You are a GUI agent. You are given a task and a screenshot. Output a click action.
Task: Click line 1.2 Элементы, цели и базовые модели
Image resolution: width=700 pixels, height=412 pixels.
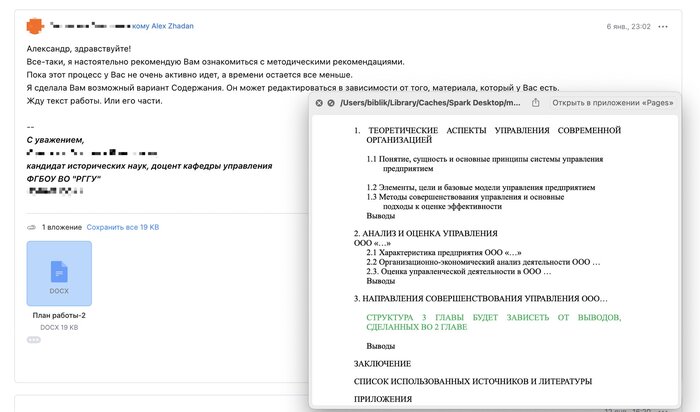pyautogui.click(x=481, y=187)
